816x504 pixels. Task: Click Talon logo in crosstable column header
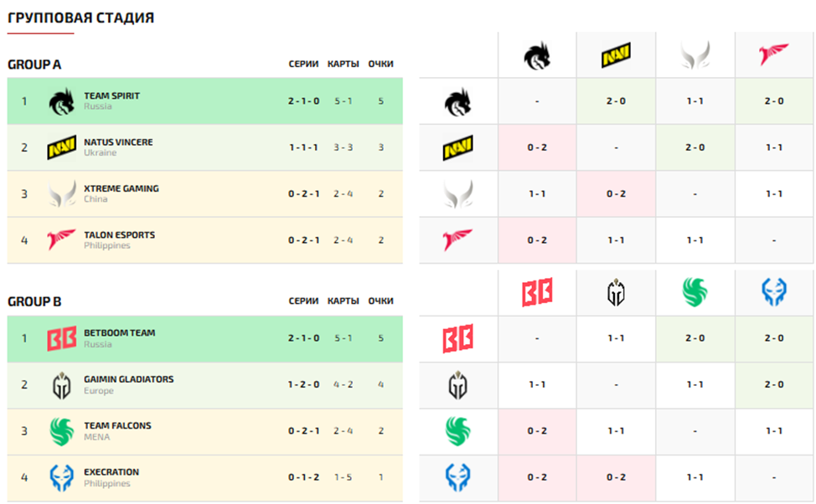point(773,55)
